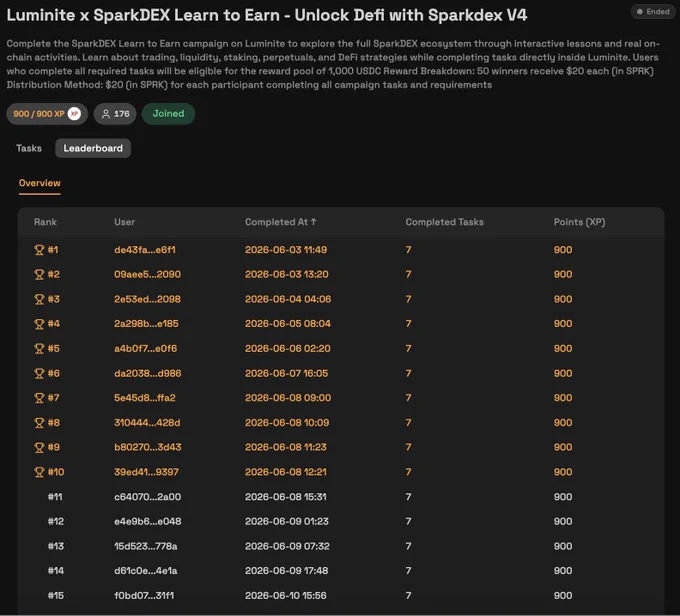Viewport: 680px width, 616px height.
Task: Click timestamp 2026-06-08 12:21
Action: pyautogui.click(x=286, y=472)
